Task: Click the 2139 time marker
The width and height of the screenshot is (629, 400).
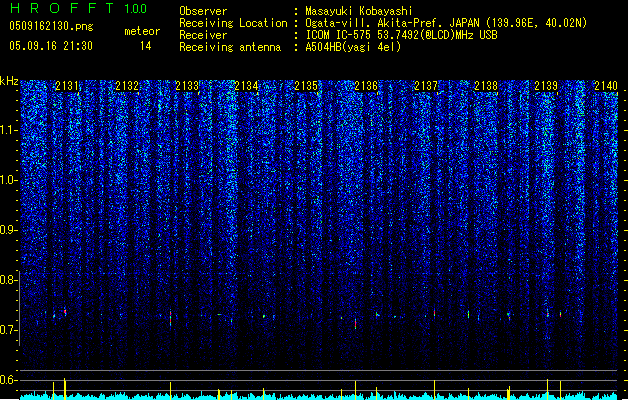Action: 546,86
